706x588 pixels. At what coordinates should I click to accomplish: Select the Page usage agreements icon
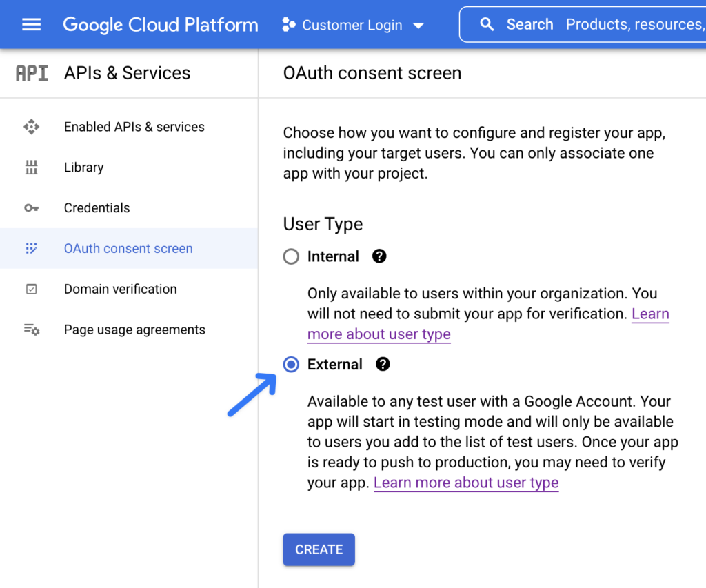[x=32, y=330]
